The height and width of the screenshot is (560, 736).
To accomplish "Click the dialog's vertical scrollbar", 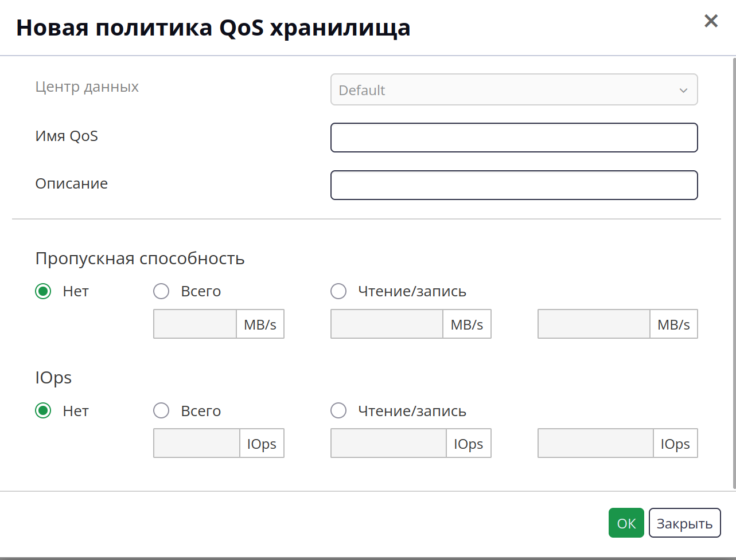I will coord(734,273).
